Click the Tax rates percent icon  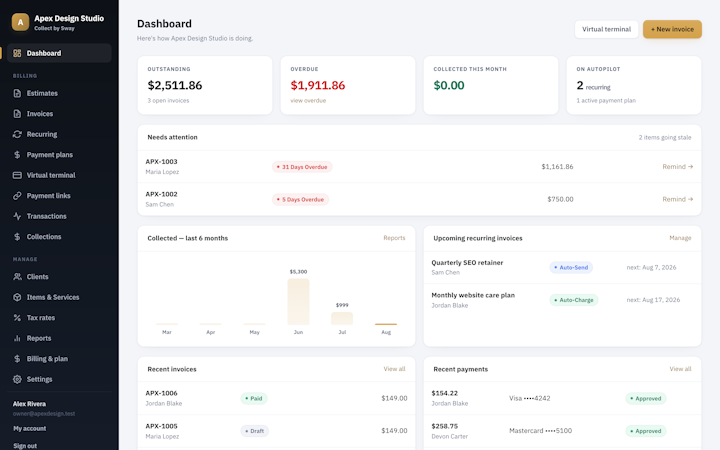pos(17,318)
